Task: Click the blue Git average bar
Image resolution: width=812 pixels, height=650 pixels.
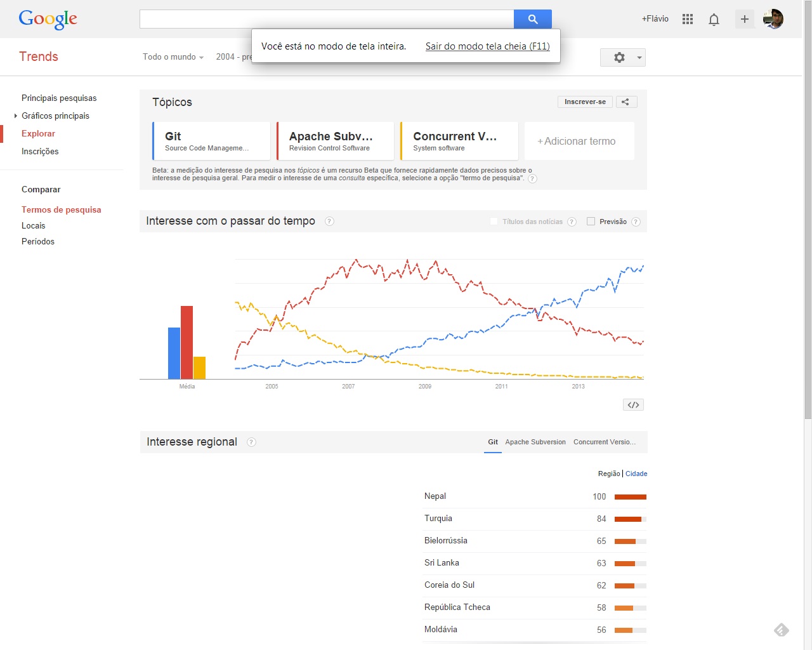Action: coord(174,353)
